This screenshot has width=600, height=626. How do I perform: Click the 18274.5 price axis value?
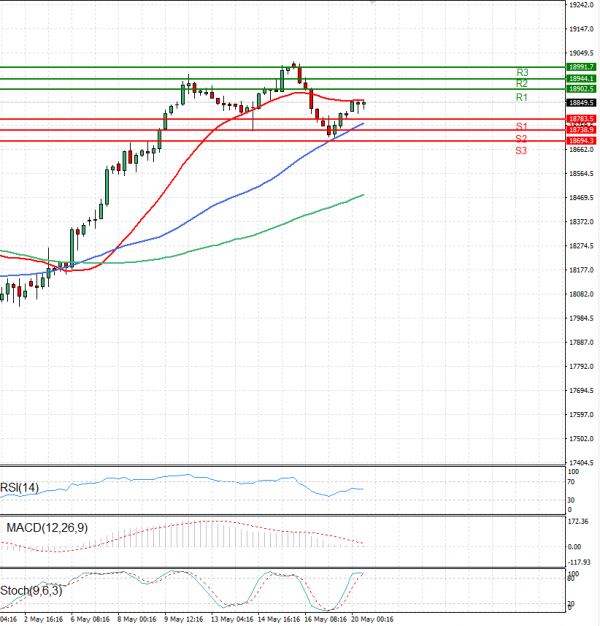(581, 246)
